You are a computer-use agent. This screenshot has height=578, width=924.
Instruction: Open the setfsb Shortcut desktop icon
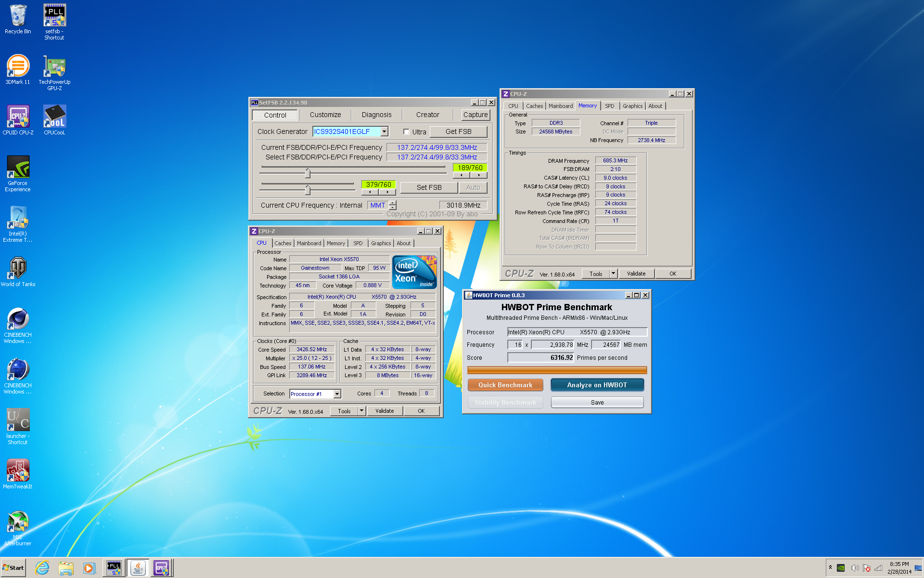click(x=54, y=22)
